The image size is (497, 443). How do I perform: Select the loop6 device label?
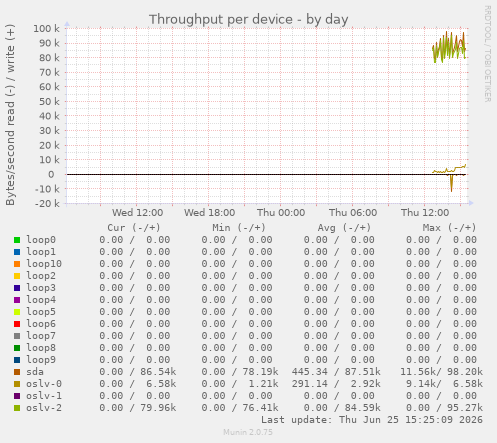(x=41, y=324)
